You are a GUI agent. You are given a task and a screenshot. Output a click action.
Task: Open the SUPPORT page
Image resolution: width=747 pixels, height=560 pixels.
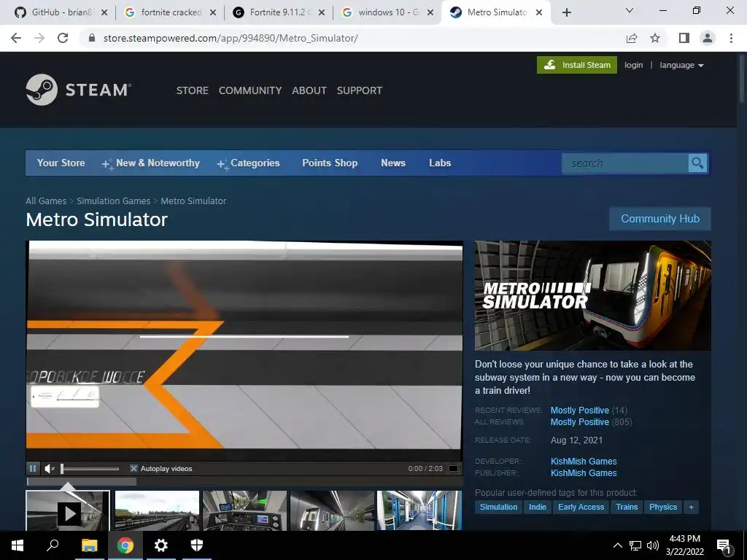pos(359,90)
